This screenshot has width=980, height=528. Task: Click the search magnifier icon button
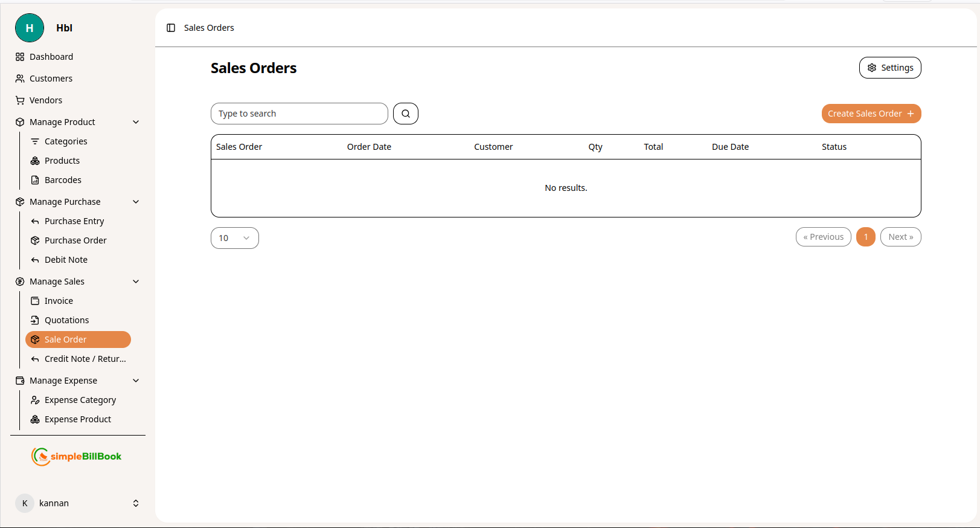(405, 114)
